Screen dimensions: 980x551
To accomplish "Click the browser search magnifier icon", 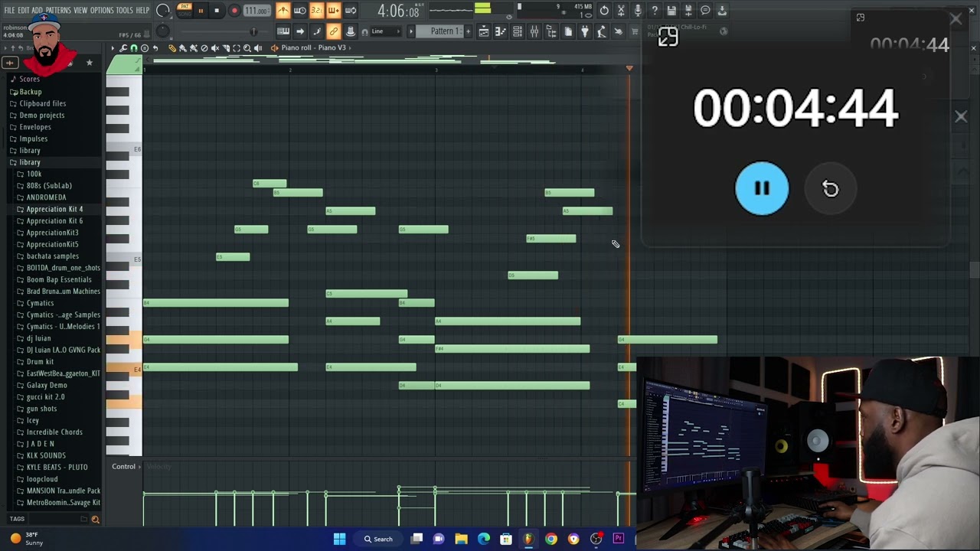I will tap(95, 520).
